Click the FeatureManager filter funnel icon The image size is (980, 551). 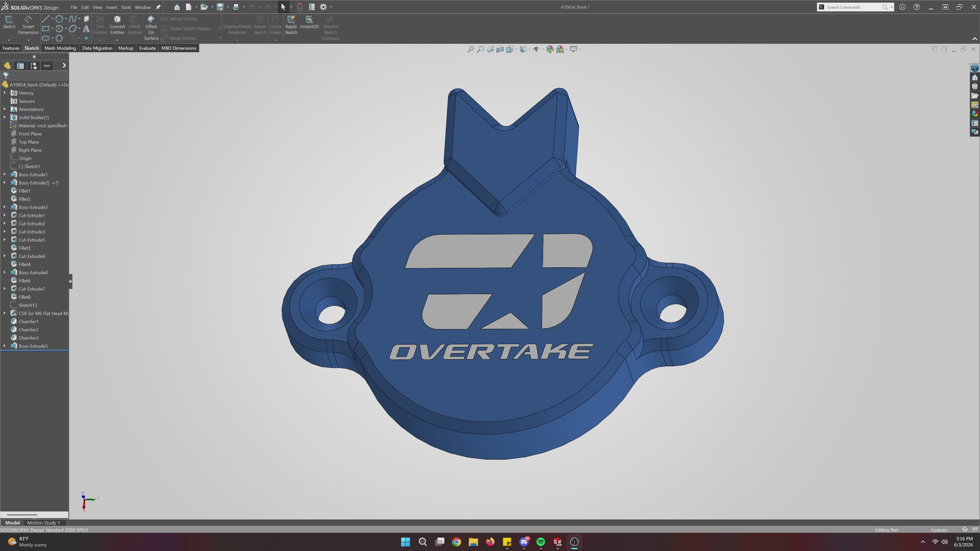[x=6, y=76]
